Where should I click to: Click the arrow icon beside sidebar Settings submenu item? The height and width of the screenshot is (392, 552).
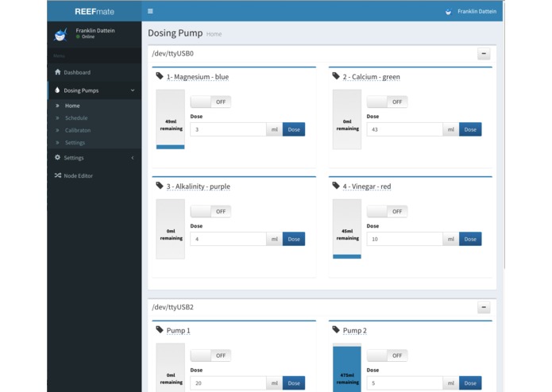[57, 142]
